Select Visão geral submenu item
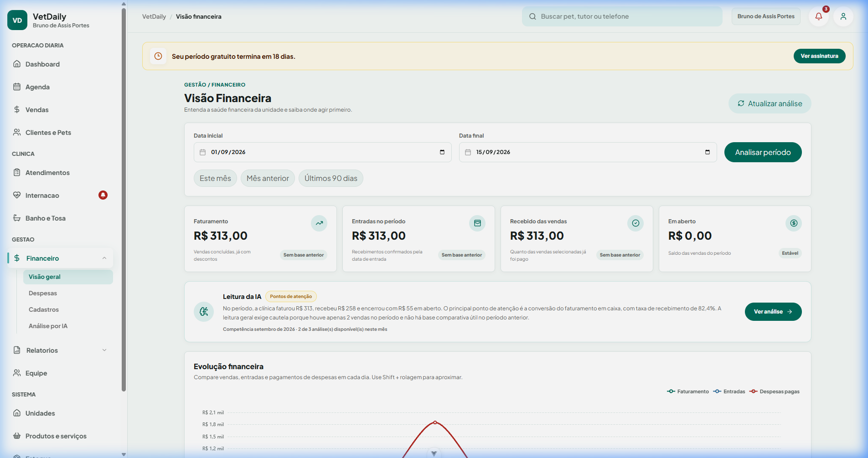This screenshot has width=868, height=458. click(68, 277)
